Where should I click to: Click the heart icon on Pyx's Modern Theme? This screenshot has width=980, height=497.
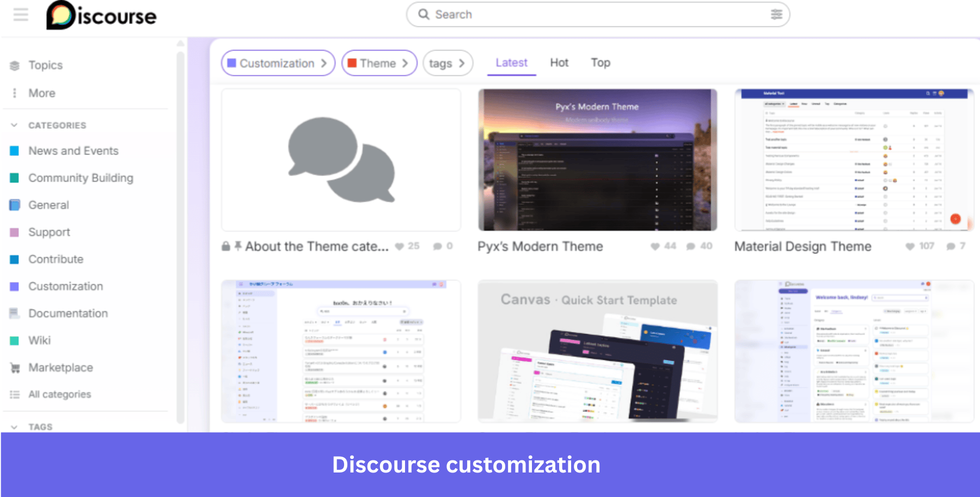[656, 246]
